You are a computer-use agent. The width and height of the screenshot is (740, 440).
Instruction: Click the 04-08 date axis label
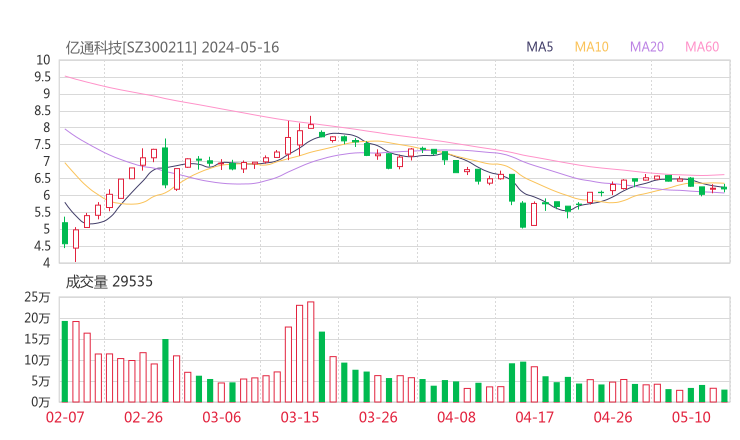[456, 417]
